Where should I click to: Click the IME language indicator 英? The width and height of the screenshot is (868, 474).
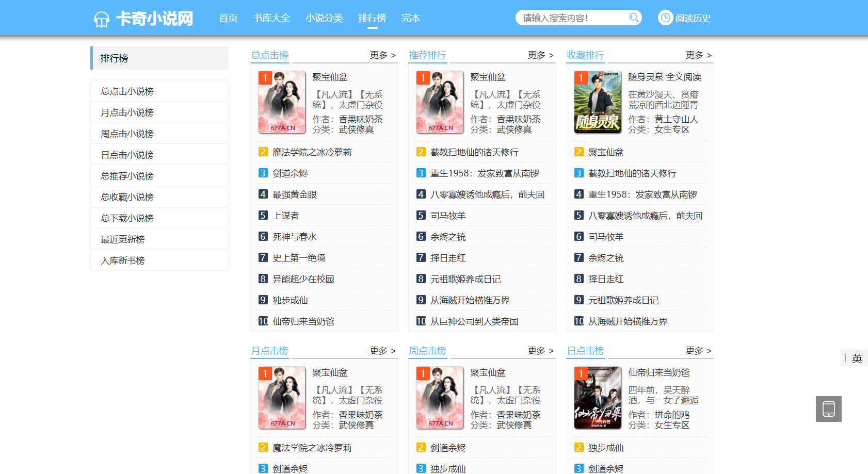point(857,358)
